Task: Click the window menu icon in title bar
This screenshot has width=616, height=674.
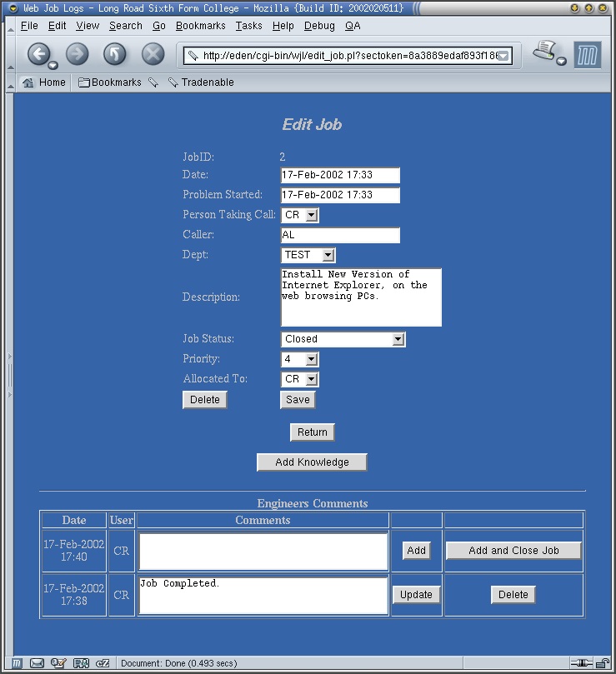Action: click(13, 8)
